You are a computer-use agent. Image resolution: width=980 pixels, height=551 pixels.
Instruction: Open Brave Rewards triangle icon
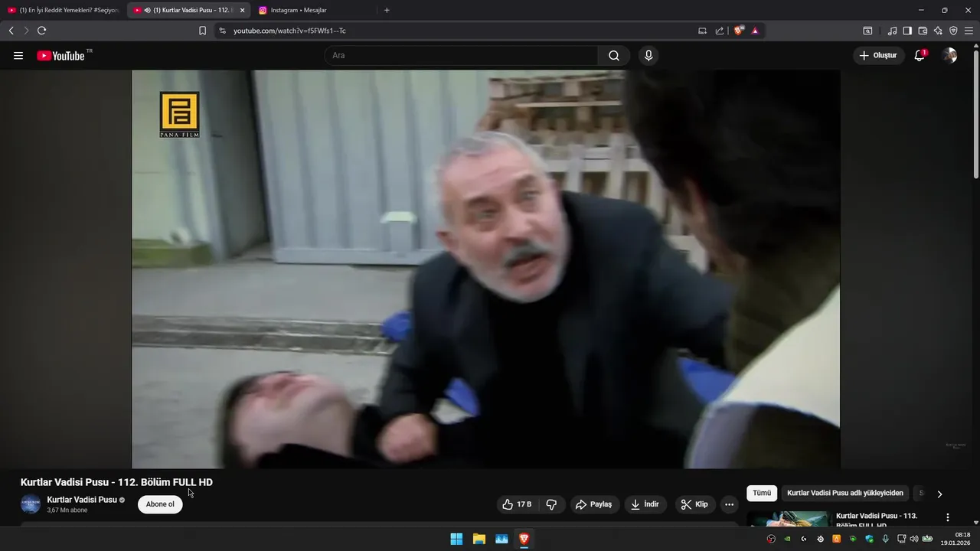[x=755, y=31]
